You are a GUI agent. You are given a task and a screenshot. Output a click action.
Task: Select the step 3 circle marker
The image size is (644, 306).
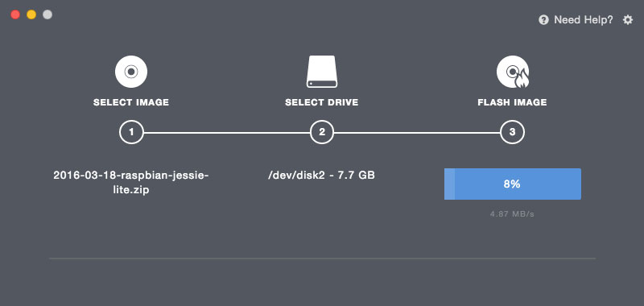tap(512, 132)
